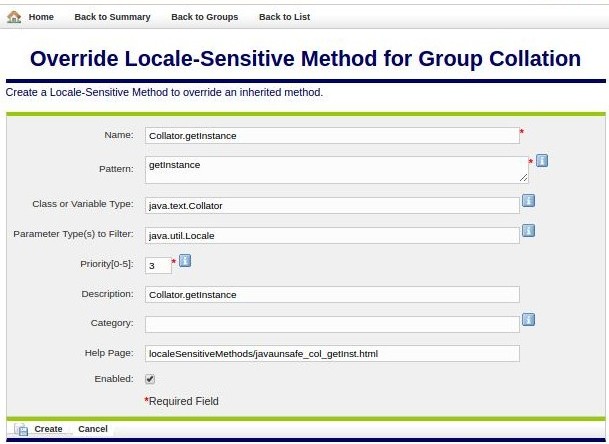Click the Cancel button
Image resolution: width=609 pixels, height=444 pixels.
(x=93, y=429)
